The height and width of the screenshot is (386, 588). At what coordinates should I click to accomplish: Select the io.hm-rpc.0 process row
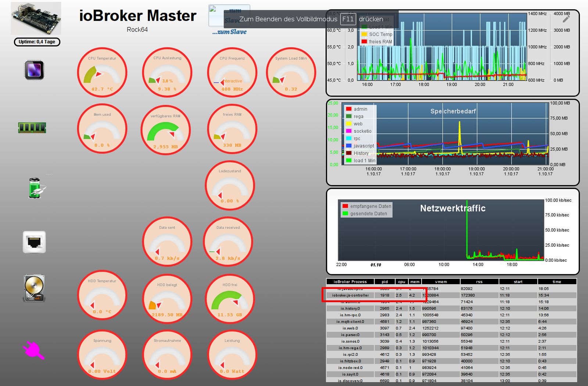[x=451, y=315]
